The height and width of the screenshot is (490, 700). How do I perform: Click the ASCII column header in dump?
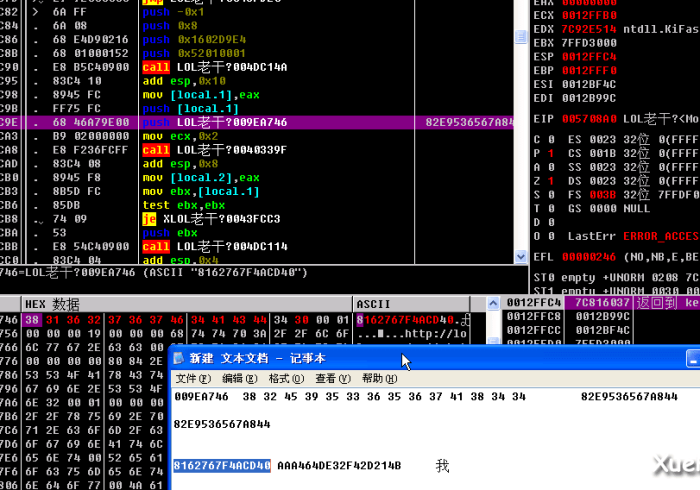click(x=375, y=303)
